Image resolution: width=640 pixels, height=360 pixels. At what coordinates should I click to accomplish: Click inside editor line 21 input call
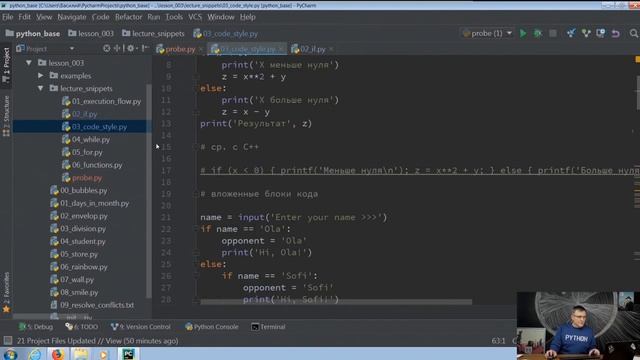point(312,217)
